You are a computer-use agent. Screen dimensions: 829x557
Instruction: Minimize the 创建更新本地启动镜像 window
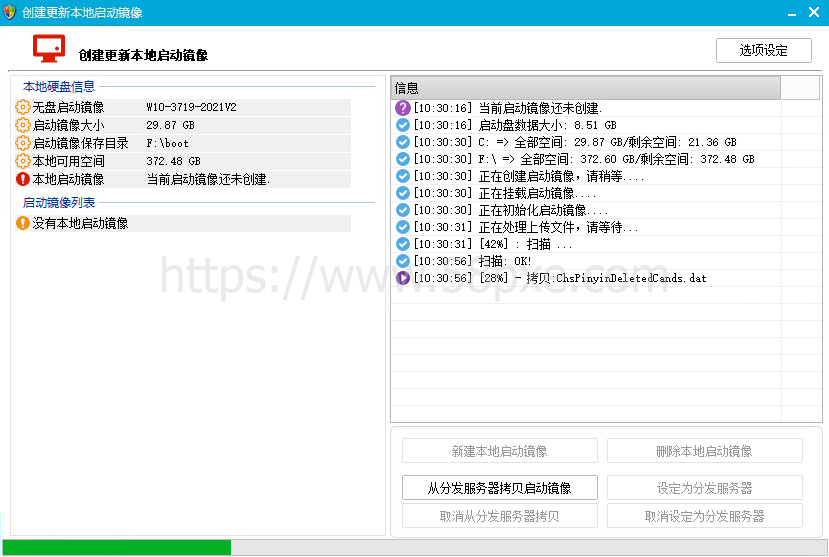point(791,13)
